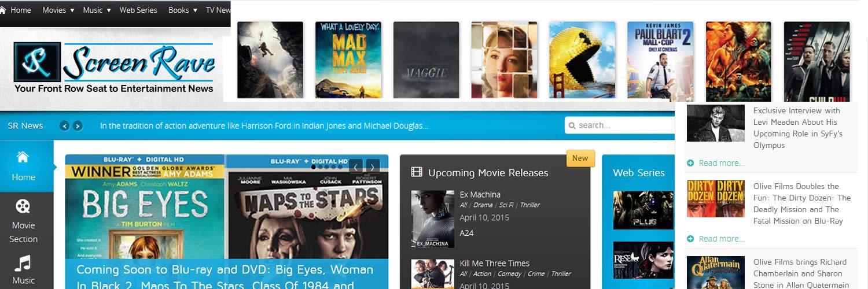Viewport: 868px width, 289px height.
Task: Open the Ex Machina title link
Action: coord(480,195)
